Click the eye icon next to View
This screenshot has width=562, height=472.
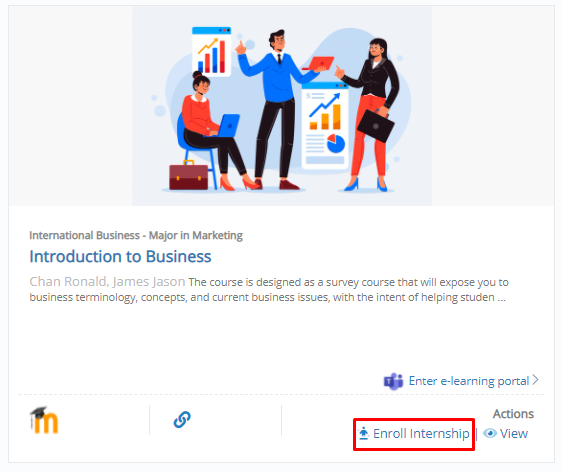click(x=490, y=433)
